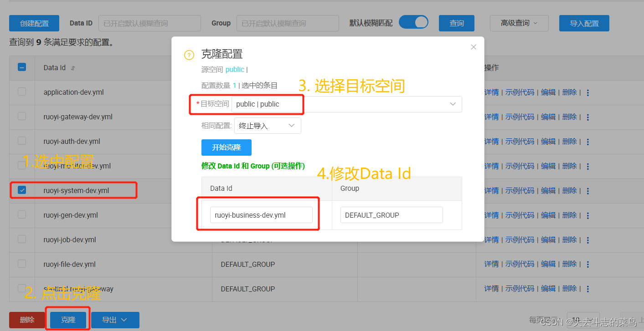The width and height of the screenshot is (644, 331).
Task: Open more actions for ruoyi-job-dev.yml row
Action: coord(587,240)
